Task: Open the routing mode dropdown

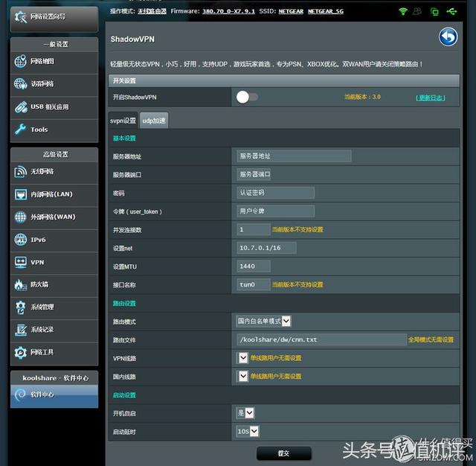Action: (263, 321)
